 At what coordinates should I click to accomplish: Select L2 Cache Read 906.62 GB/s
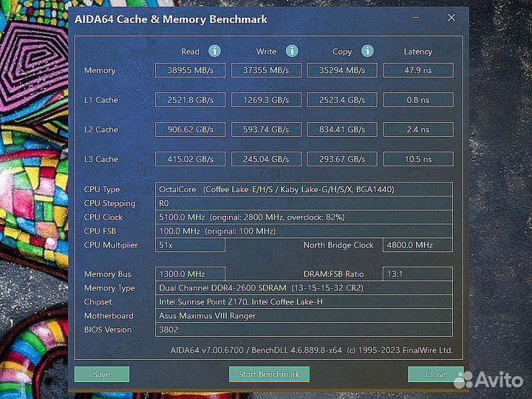click(190, 129)
